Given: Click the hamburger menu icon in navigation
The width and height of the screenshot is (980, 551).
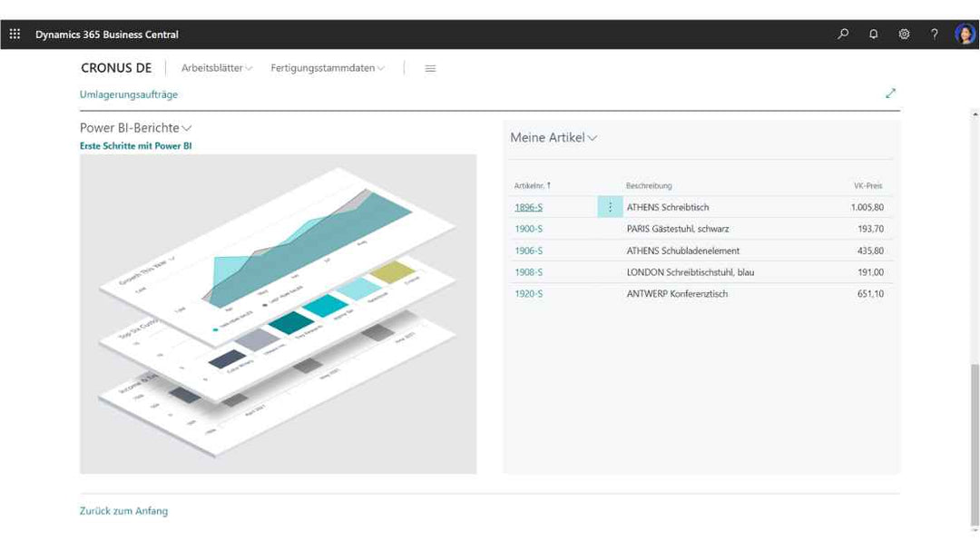Looking at the screenshot, I should coord(430,68).
